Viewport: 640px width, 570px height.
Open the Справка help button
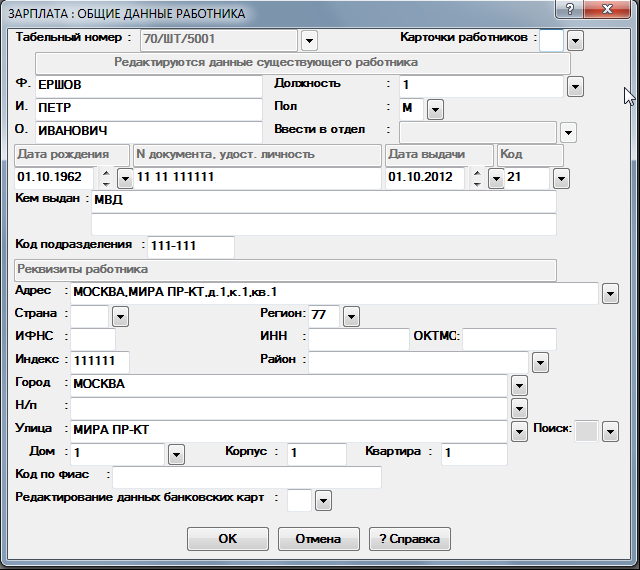(409, 538)
